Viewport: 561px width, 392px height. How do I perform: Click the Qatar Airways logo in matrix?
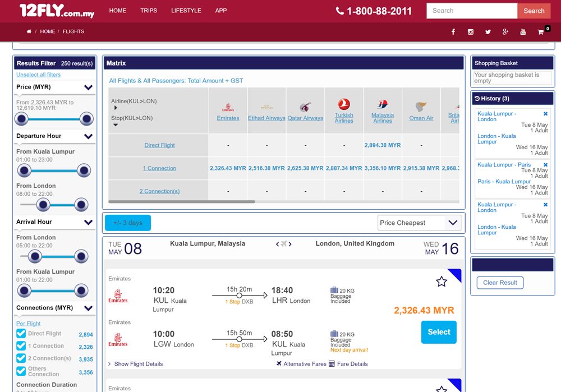click(x=305, y=107)
